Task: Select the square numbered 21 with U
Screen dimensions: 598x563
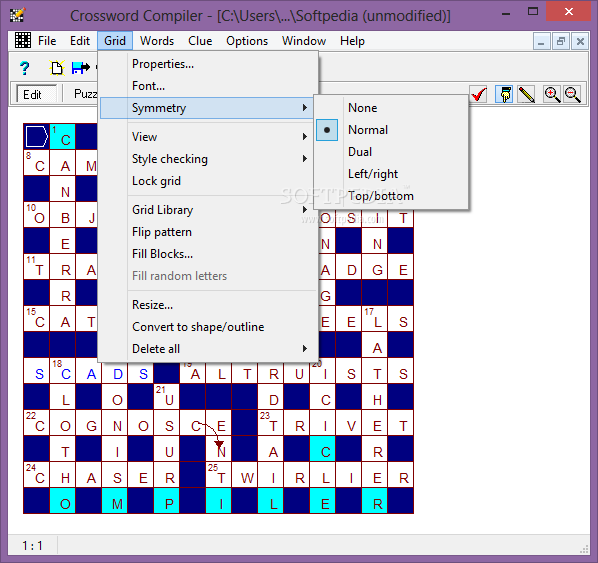Action: [167, 397]
